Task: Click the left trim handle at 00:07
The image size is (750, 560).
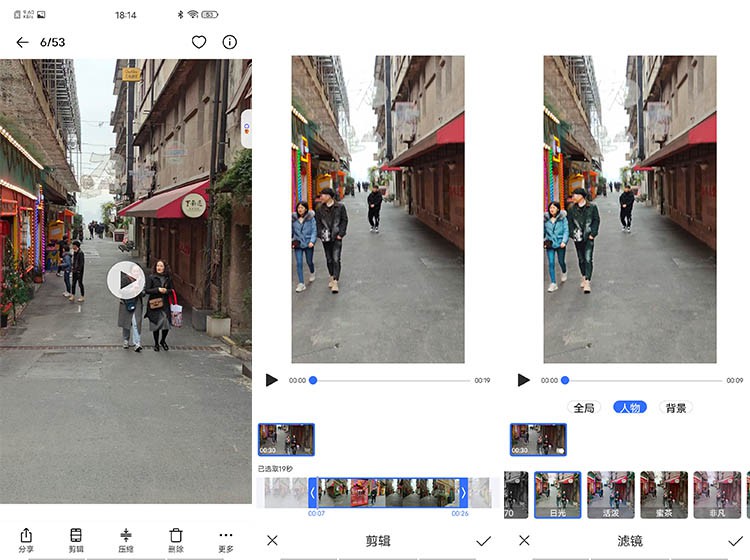Action: [x=313, y=493]
